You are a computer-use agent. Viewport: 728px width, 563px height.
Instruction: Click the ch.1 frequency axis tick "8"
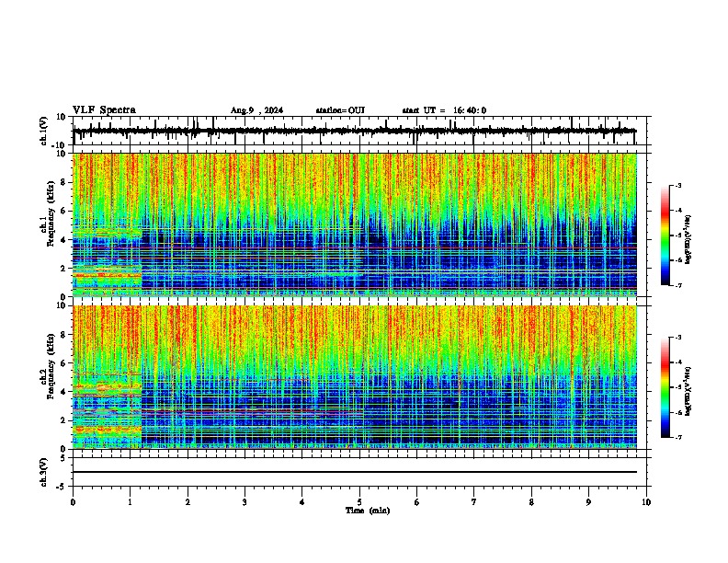point(64,182)
